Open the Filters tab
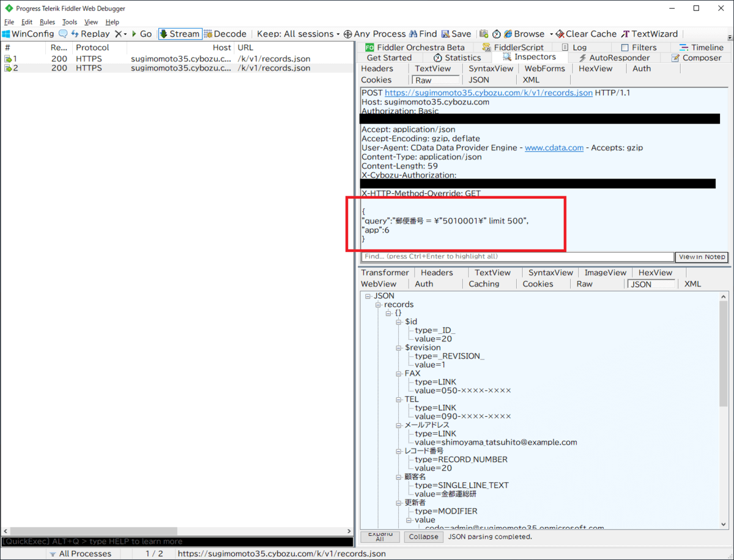Viewport: 734px width, 560px height. (x=639, y=48)
